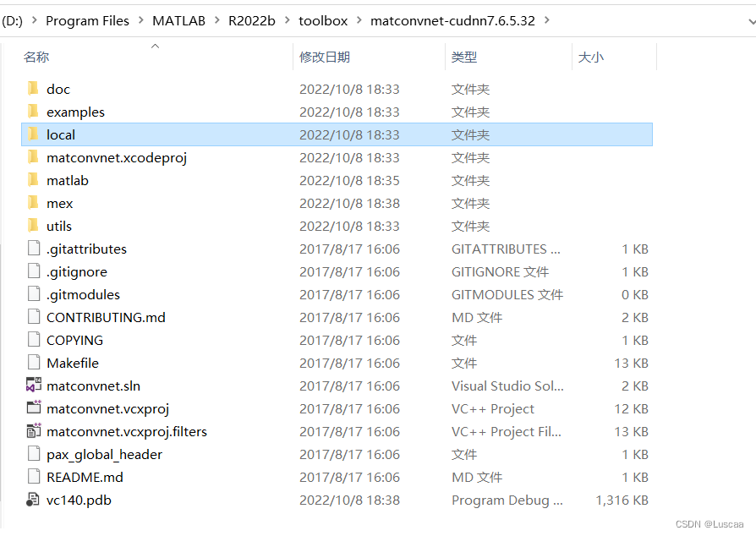Click the vc140.pdb debug file icon
Viewport: 756px width, 536px height.
click(33, 500)
